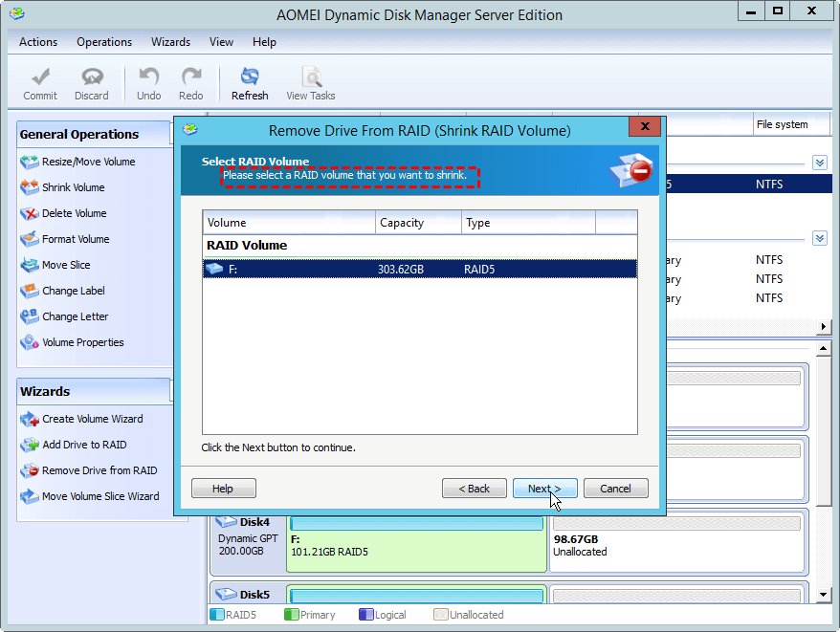Choose Format Volume in General Operations
The width and height of the screenshot is (840, 632).
pos(75,239)
